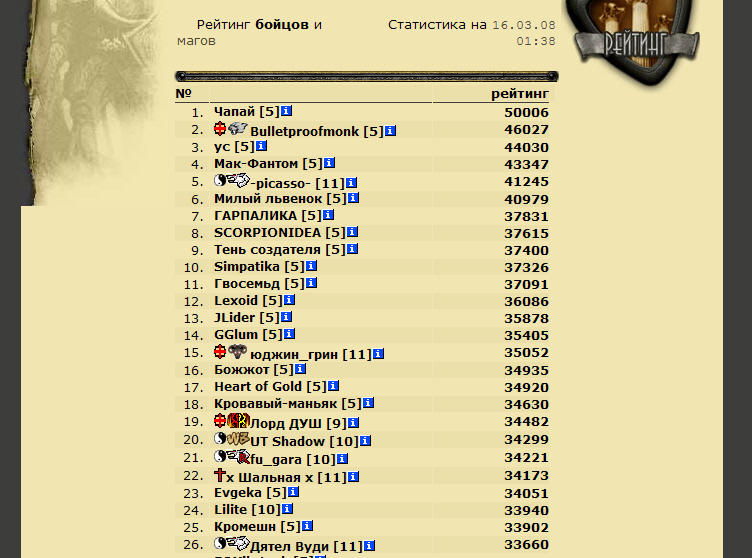Click the бойцов rating link
The height and width of the screenshot is (558, 752).
click(282, 24)
